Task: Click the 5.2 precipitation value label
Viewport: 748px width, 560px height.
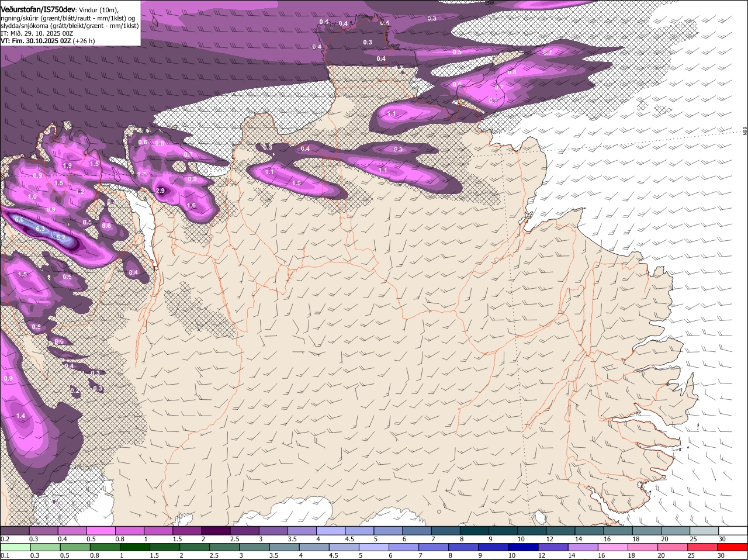Action: [x=60, y=237]
